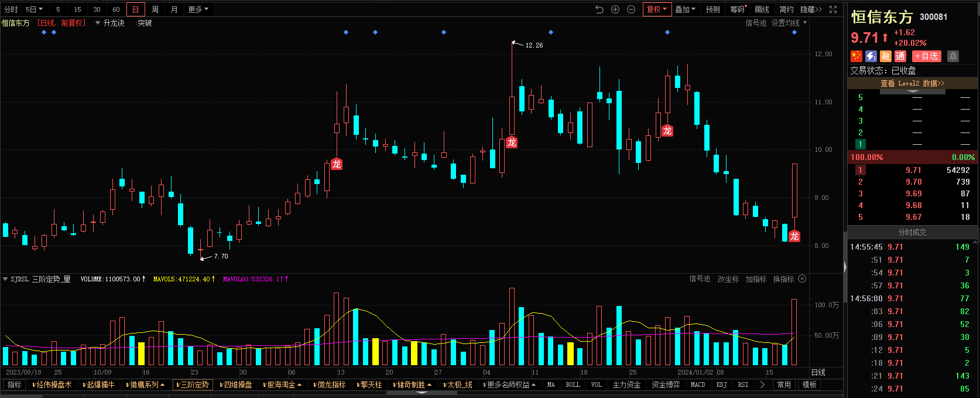
Task: Expand the SJDSL sub-indicator dropdown triangle
Action: tap(5, 279)
